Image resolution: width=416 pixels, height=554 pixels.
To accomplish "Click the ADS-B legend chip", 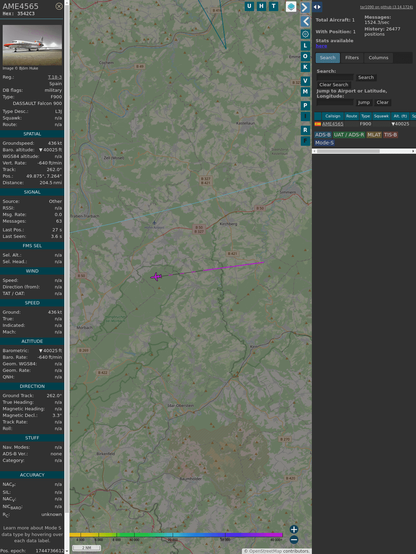I will [323, 135].
